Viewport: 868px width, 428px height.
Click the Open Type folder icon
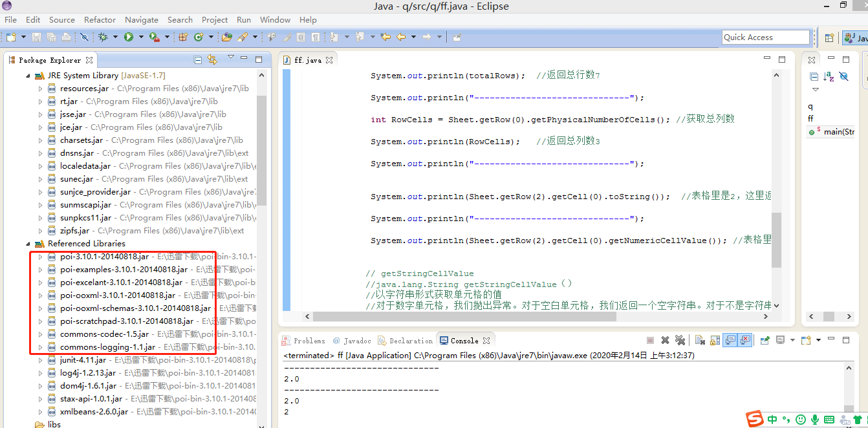[x=227, y=37]
